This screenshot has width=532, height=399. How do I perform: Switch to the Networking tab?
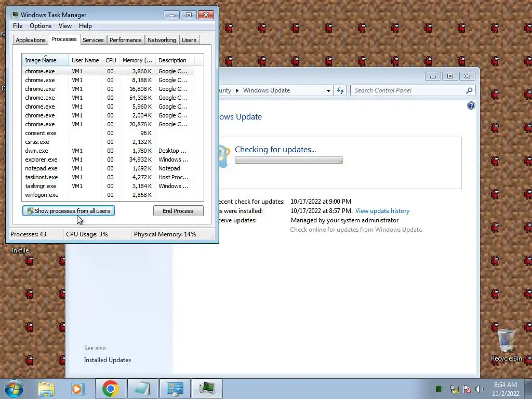click(162, 40)
